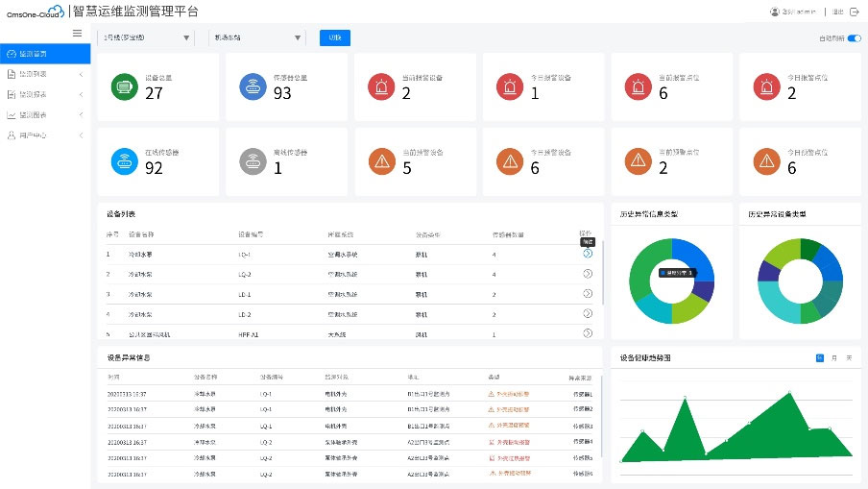Toggle the auto refresh switch
The width and height of the screenshot is (868, 489).
(854, 38)
